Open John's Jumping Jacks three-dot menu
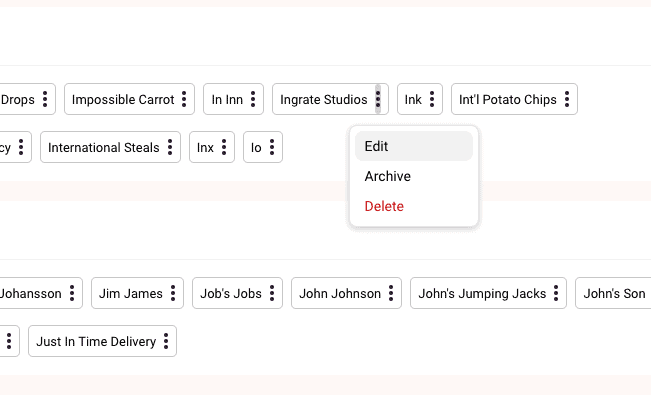The image size is (651, 410). (x=557, y=294)
